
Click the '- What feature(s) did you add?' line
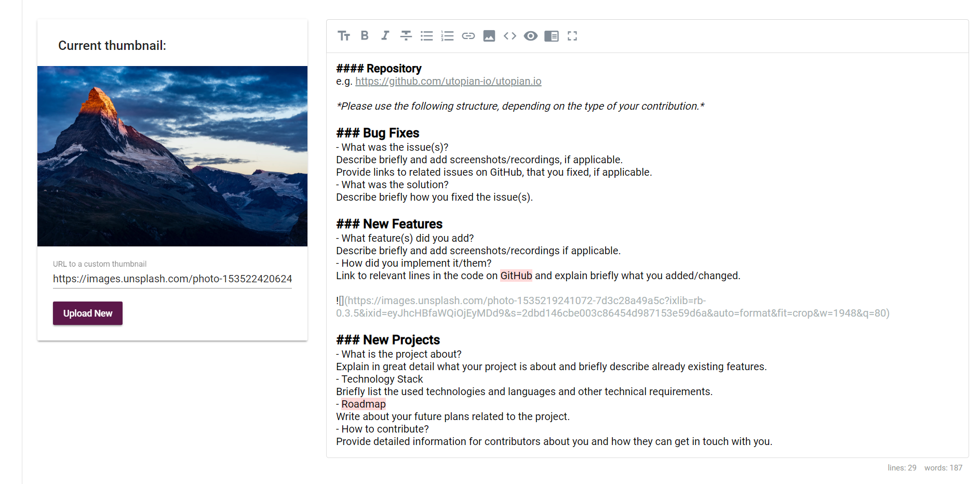tap(405, 238)
